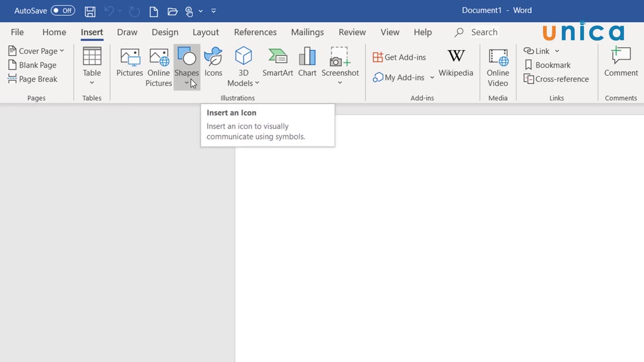Click the Save disk icon
Image resolution: width=644 pixels, height=362 pixels.
pos(90,11)
